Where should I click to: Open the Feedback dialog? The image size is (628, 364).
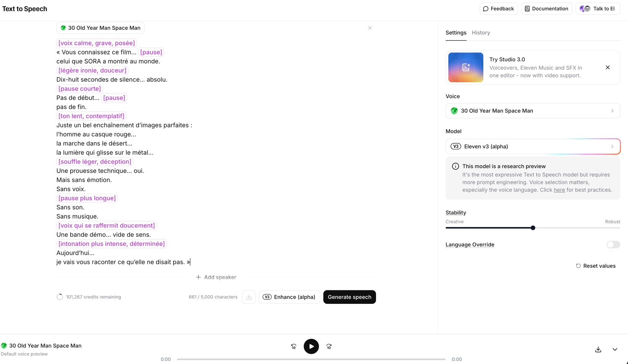[498, 9]
